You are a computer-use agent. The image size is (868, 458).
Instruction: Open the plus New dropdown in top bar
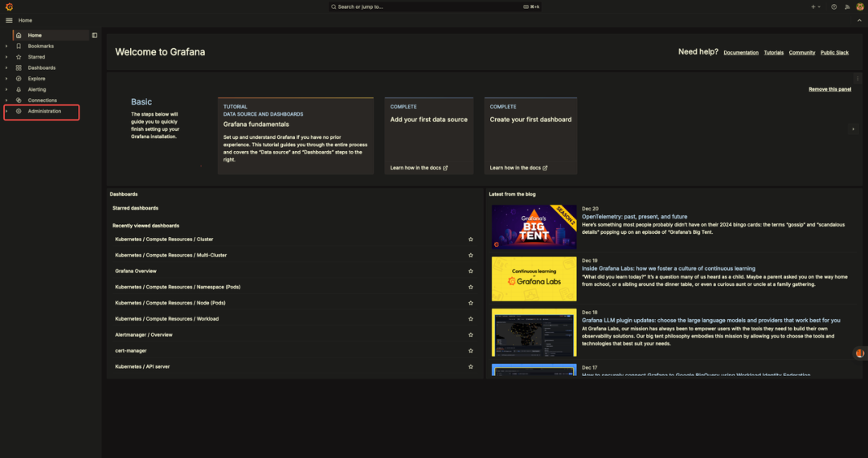coord(815,6)
